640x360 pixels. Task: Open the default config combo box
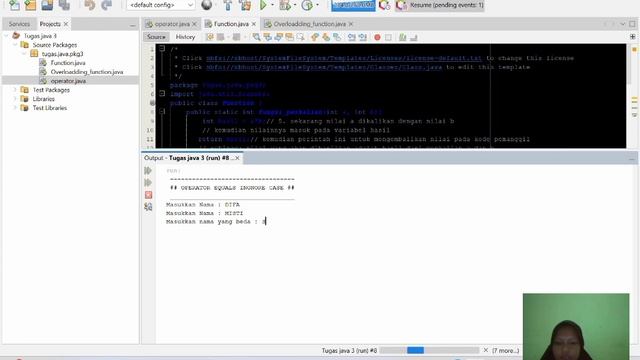[x=160, y=5]
